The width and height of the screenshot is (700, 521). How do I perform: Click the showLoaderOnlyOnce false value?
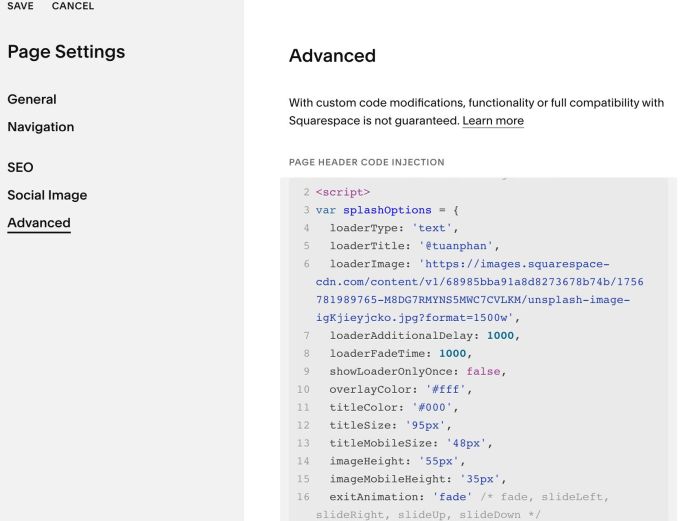pyautogui.click(x=483, y=371)
